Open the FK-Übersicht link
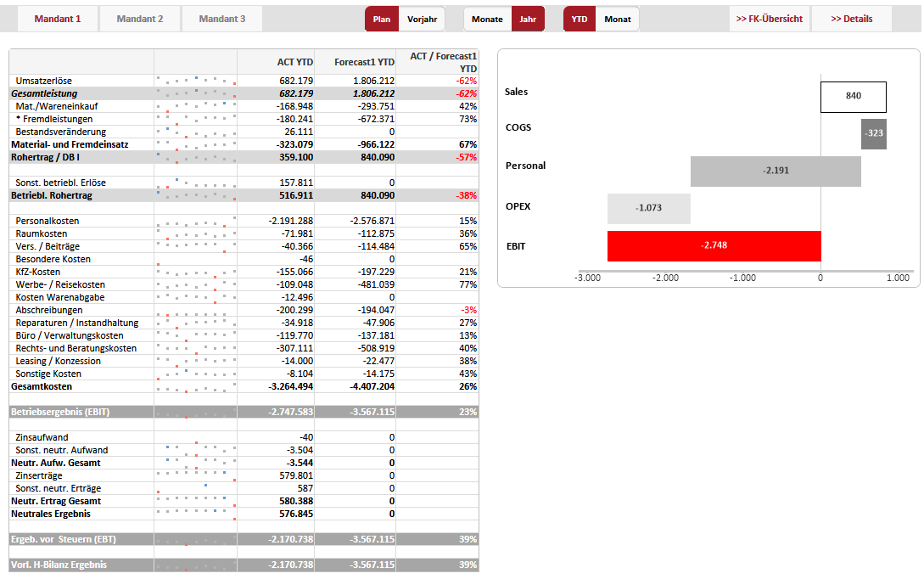The width and height of the screenshot is (924, 579). [x=769, y=19]
